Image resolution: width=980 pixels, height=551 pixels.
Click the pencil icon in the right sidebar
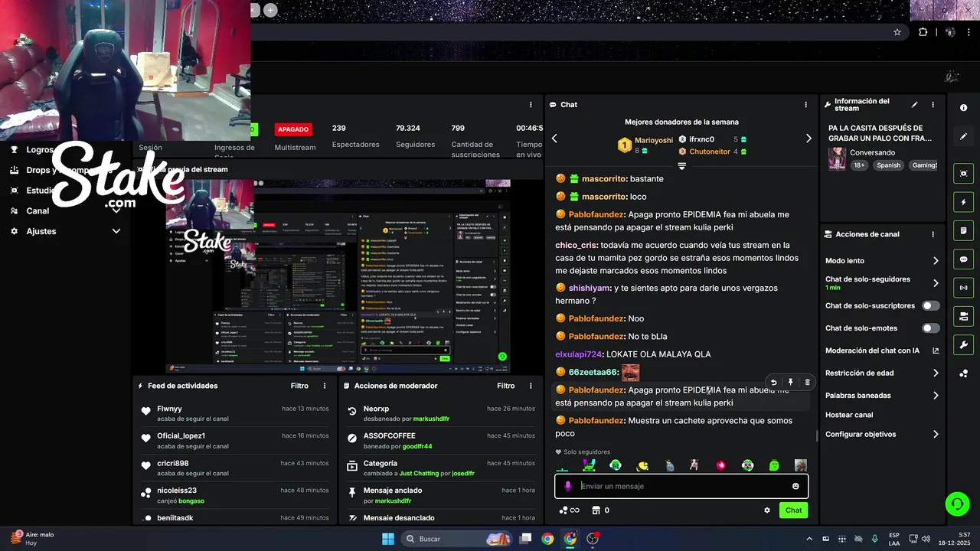[963, 136]
